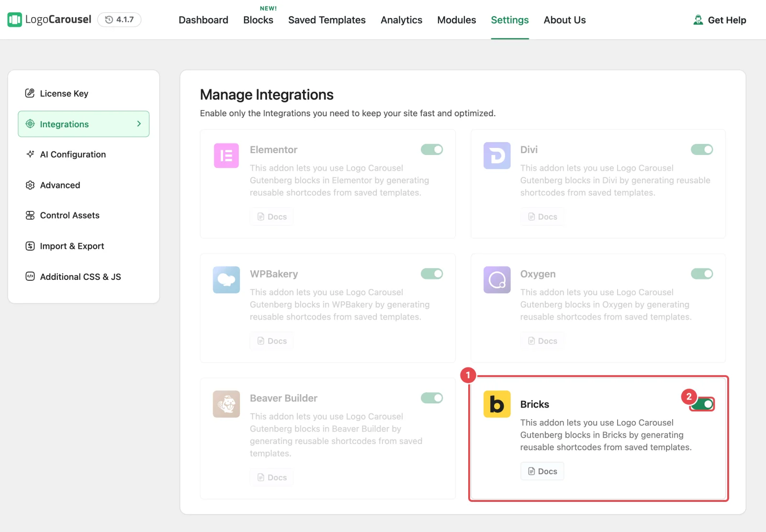Click the License Key sidebar icon
Viewport: 766px width, 532px height.
point(30,93)
